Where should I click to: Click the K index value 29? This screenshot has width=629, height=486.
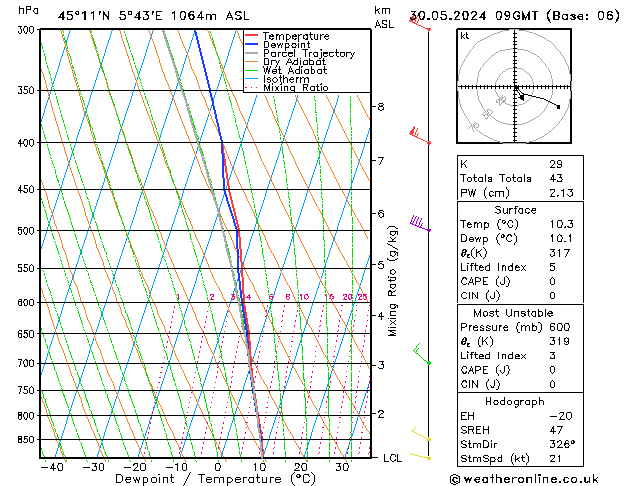point(556,164)
